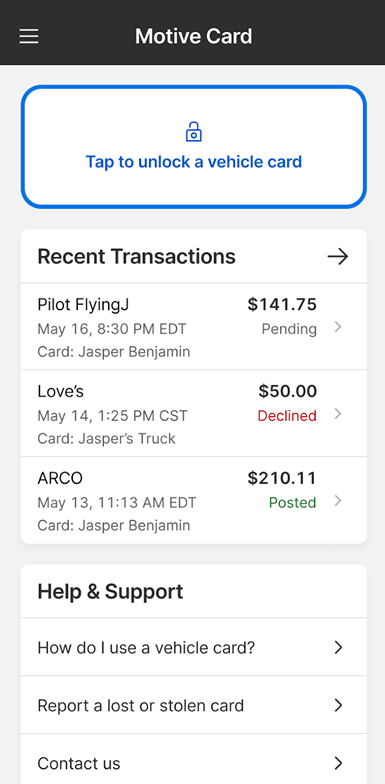Expand How do I use a vehicle card?
This screenshot has width=385, height=784.
pos(194,647)
